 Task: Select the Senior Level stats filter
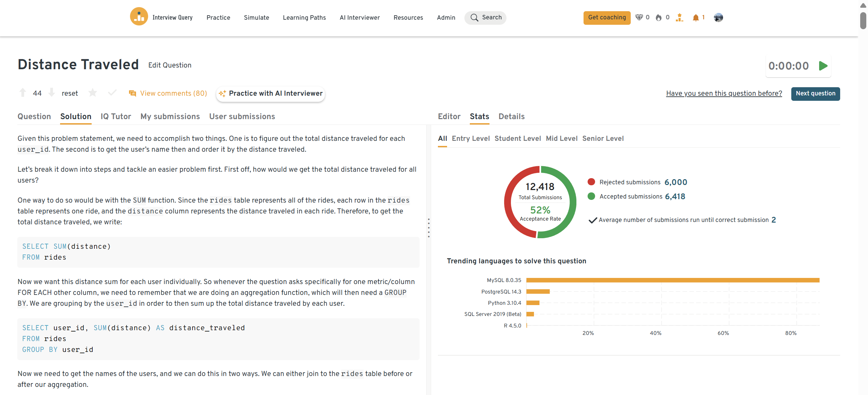(603, 138)
